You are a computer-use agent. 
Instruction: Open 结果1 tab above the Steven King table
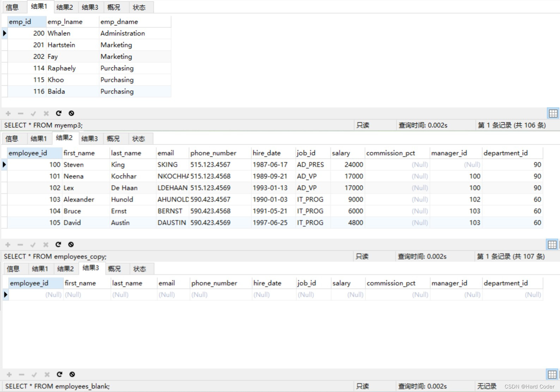coord(39,139)
